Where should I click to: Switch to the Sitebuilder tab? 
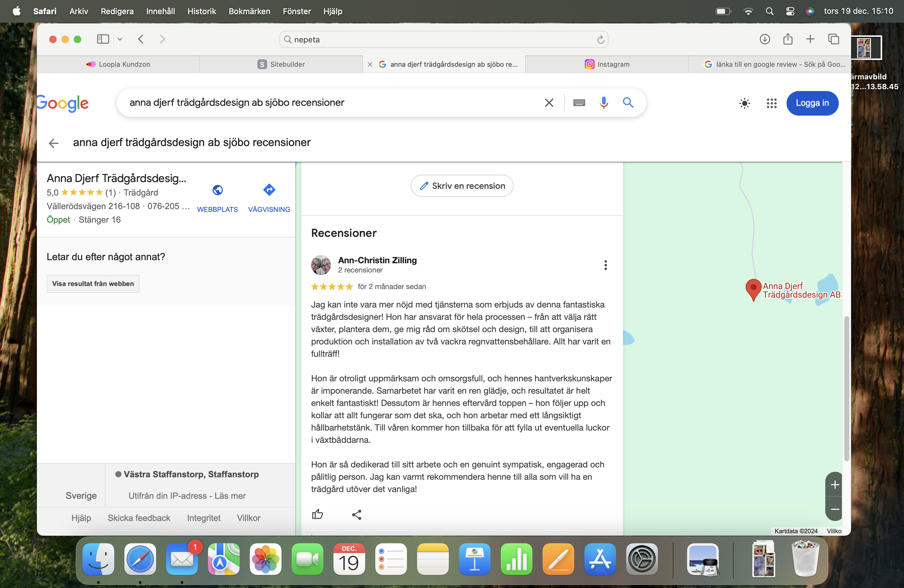point(281,64)
